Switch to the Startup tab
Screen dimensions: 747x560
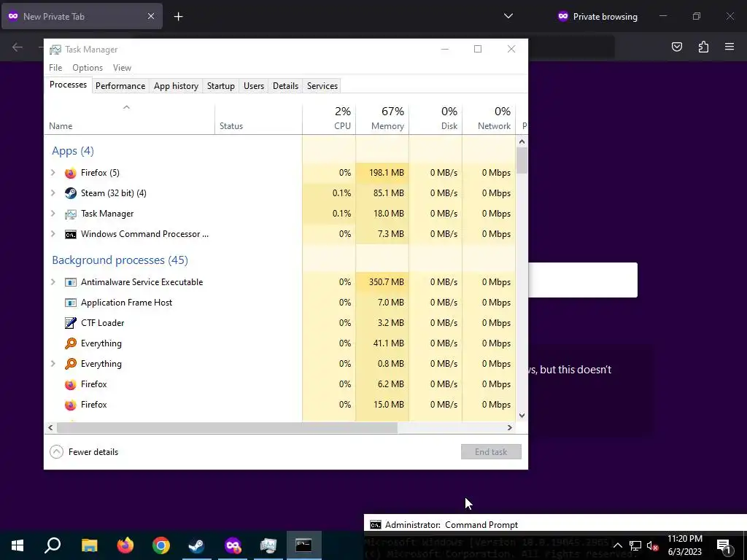pos(220,86)
